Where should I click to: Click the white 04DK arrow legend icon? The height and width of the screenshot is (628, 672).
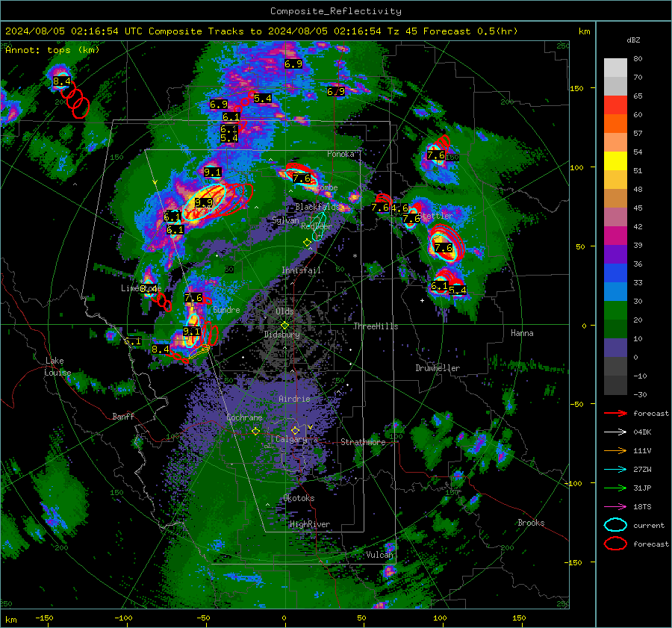point(615,432)
